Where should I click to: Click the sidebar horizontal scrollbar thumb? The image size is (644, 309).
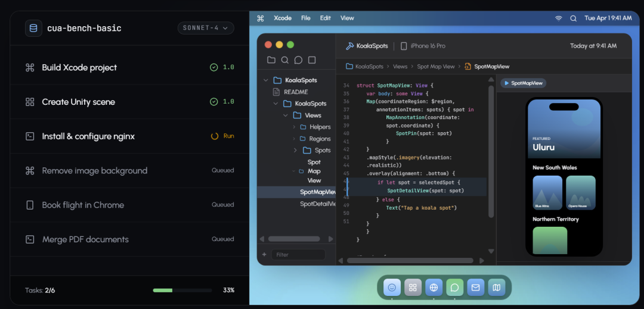coord(293,239)
